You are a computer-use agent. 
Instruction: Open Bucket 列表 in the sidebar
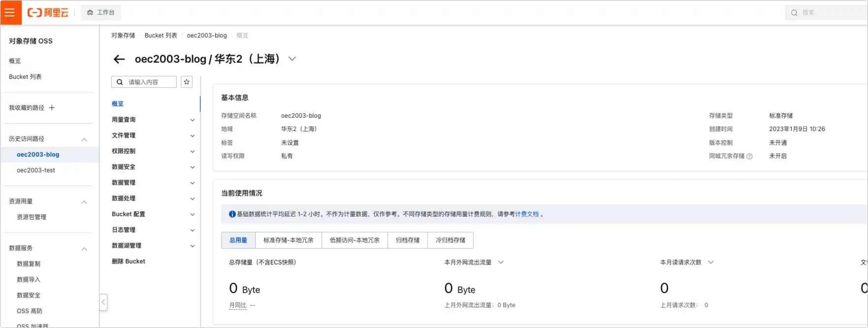click(x=25, y=76)
